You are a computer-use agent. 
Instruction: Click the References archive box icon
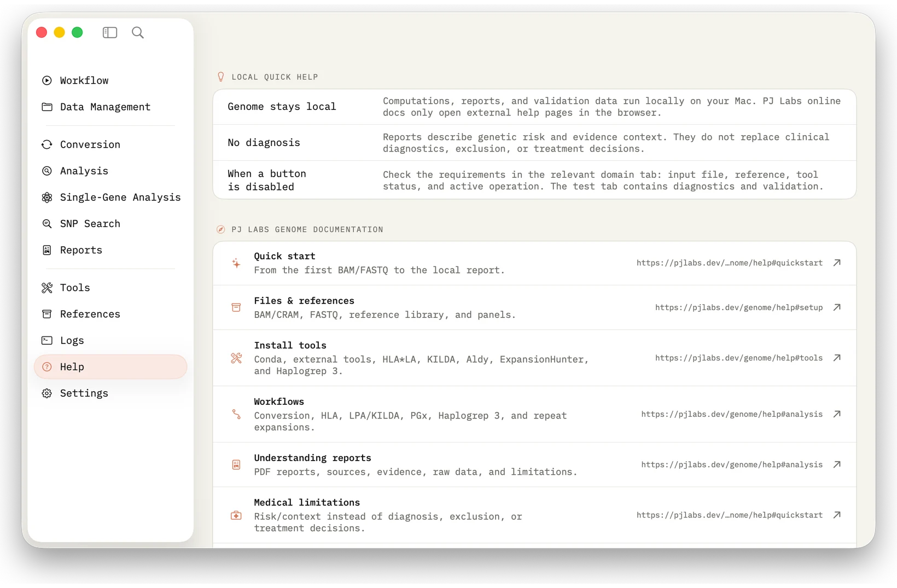(x=47, y=314)
